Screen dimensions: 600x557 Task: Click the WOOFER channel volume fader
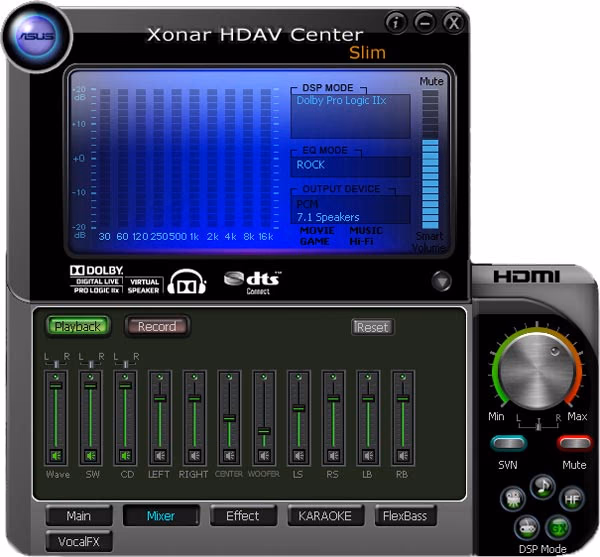tap(264, 431)
